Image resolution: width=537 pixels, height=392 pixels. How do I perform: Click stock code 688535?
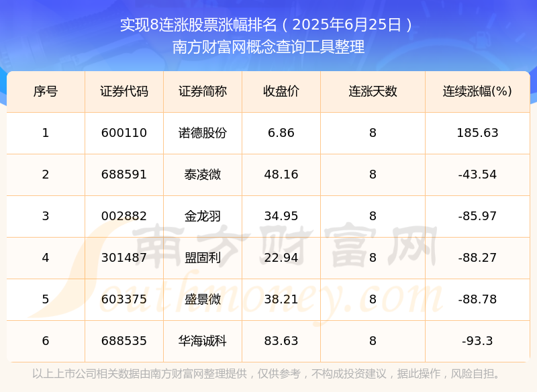point(124,341)
